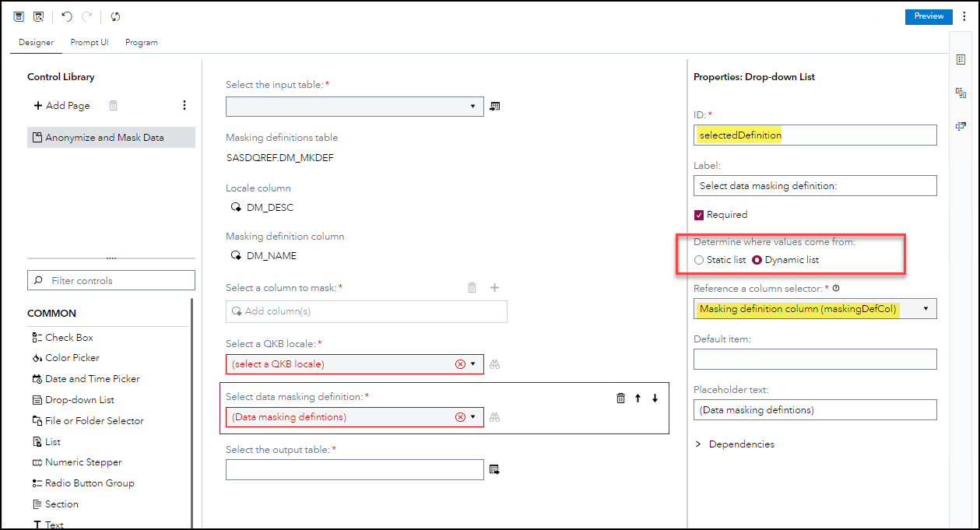Click the add column plus icon
Screen dimensions: 980x530
click(x=494, y=287)
